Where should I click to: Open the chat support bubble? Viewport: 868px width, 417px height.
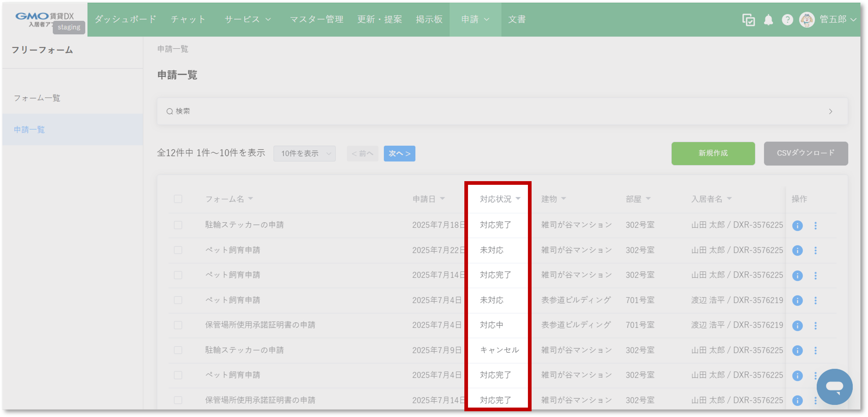coord(835,387)
